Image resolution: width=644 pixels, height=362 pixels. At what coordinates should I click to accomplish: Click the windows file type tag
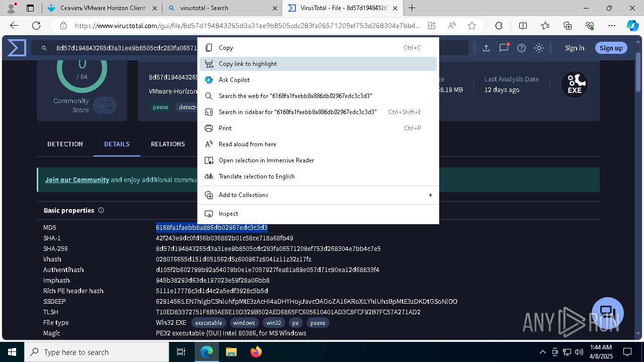[244, 323]
